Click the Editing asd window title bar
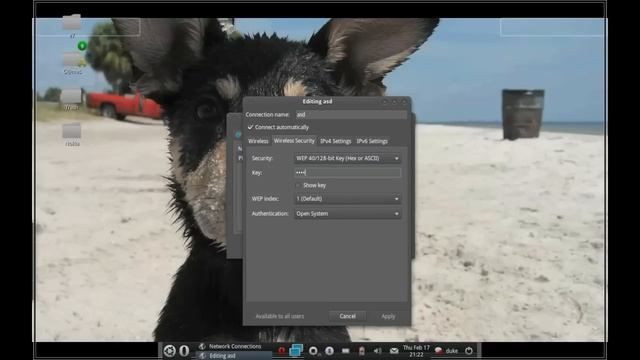640x360 pixels. (x=327, y=101)
